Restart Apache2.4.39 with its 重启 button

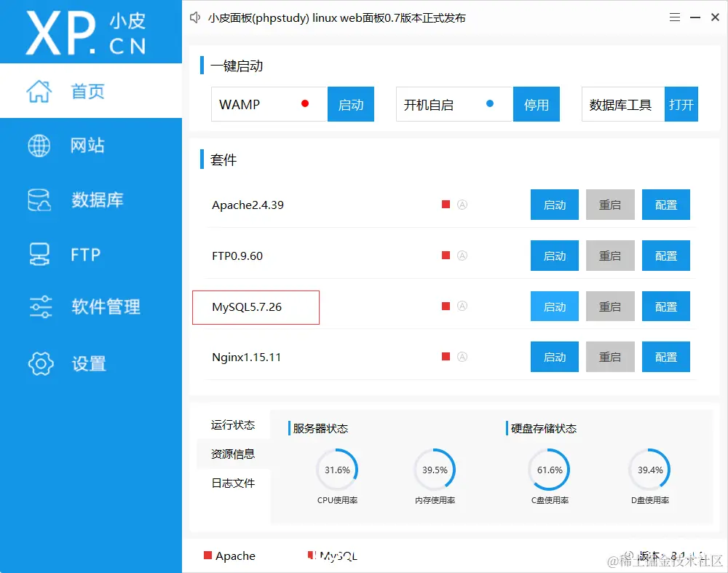click(610, 205)
